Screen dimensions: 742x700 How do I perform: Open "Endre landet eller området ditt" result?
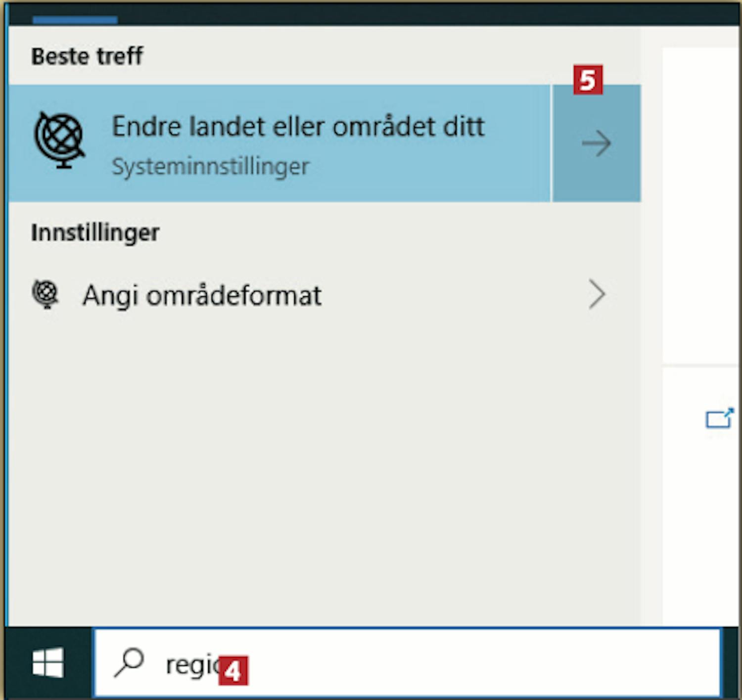tap(279, 143)
